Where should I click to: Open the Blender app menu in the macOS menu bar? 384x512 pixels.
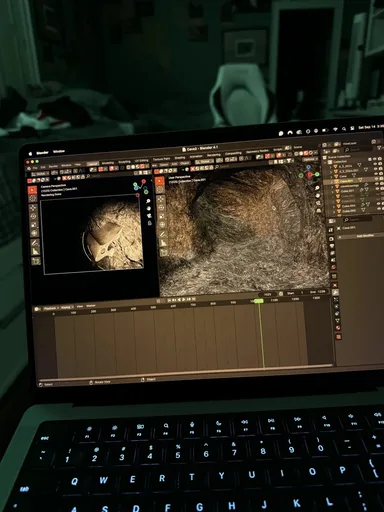click(x=42, y=153)
